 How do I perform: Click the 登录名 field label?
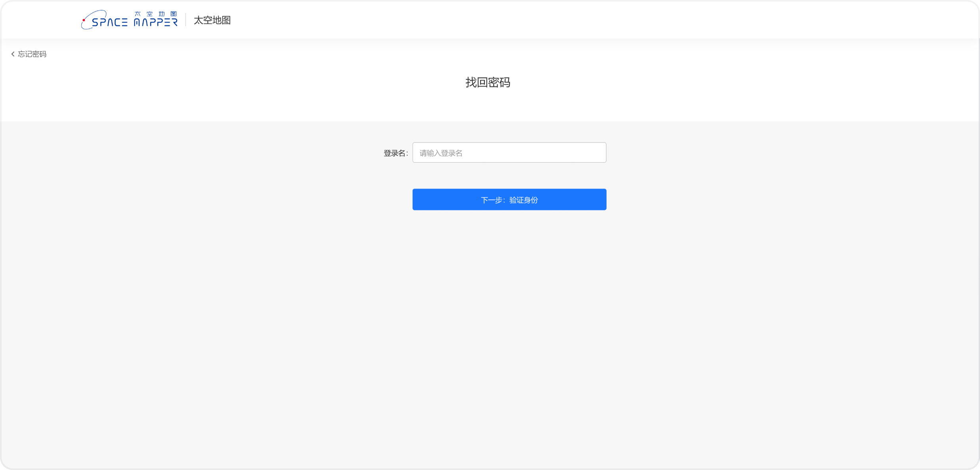395,153
